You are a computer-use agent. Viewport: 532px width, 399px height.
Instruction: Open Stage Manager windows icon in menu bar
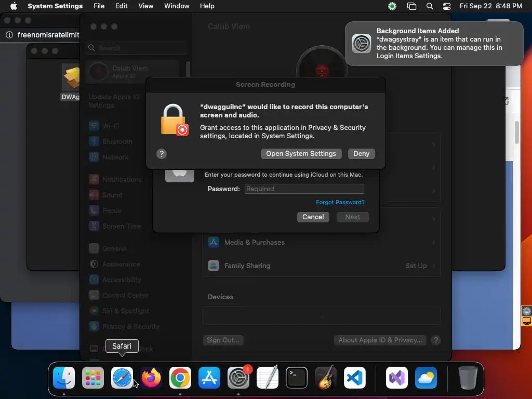[x=411, y=6]
